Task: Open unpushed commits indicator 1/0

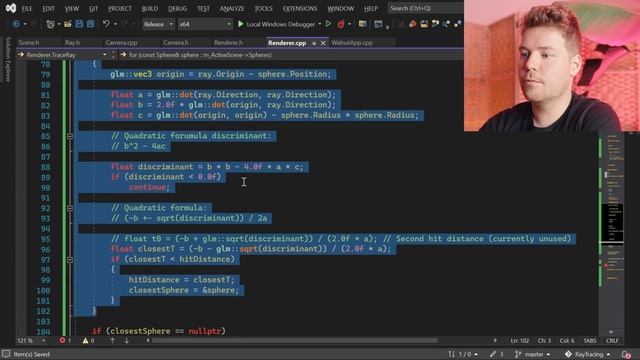Action: click(x=462, y=354)
